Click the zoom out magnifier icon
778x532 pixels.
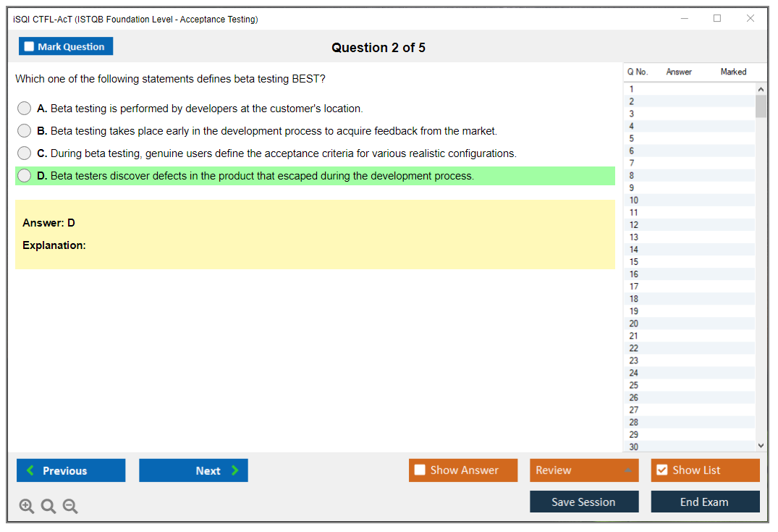click(x=70, y=507)
